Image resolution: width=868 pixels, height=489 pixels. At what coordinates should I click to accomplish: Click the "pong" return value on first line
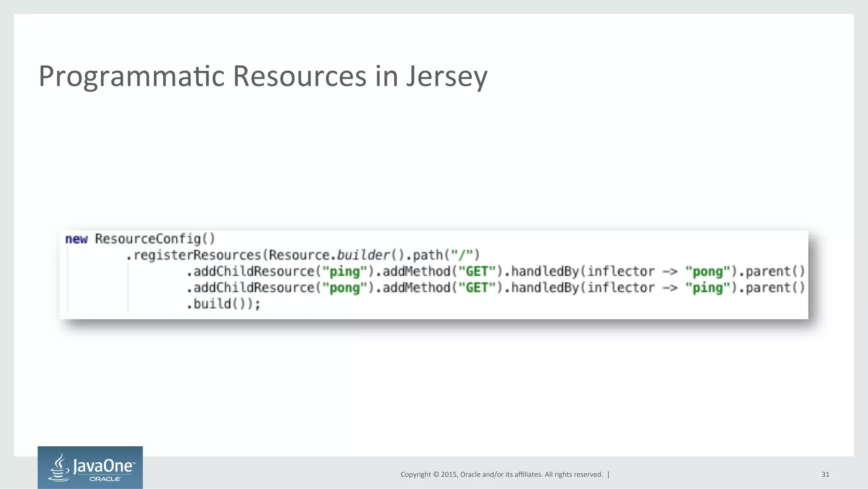pyautogui.click(x=707, y=271)
